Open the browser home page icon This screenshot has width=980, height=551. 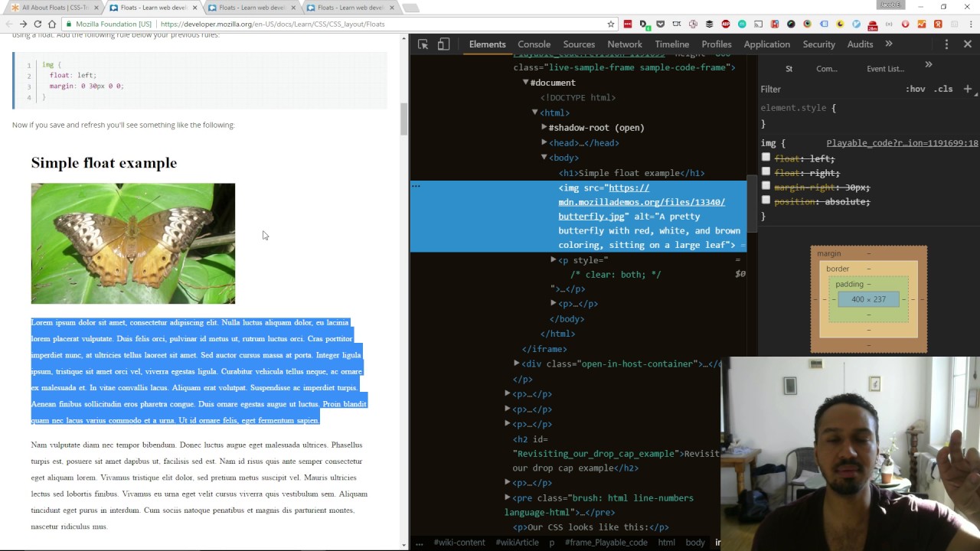point(52,24)
